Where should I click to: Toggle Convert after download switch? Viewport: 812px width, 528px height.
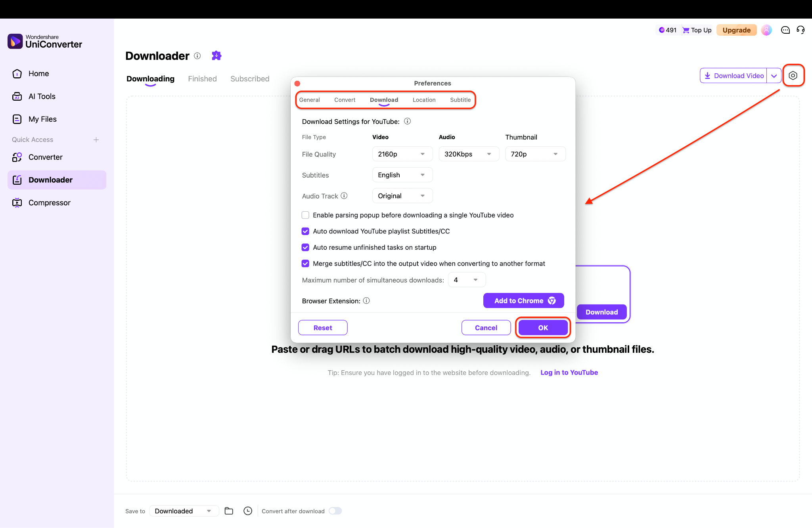335,511
